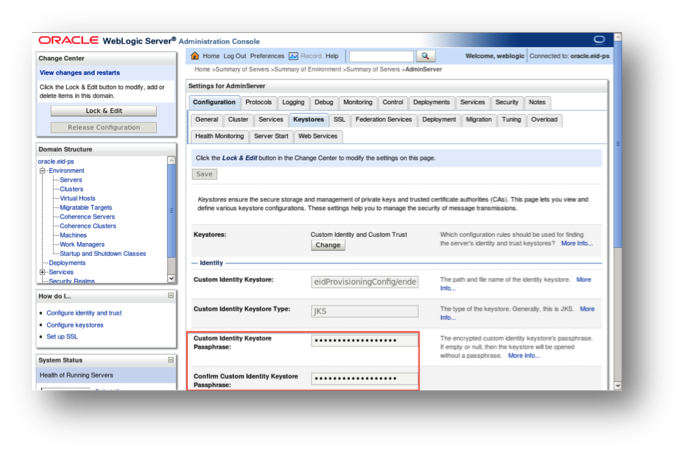Click the Save button
Viewport: 687px width, 455px height.
(205, 174)
